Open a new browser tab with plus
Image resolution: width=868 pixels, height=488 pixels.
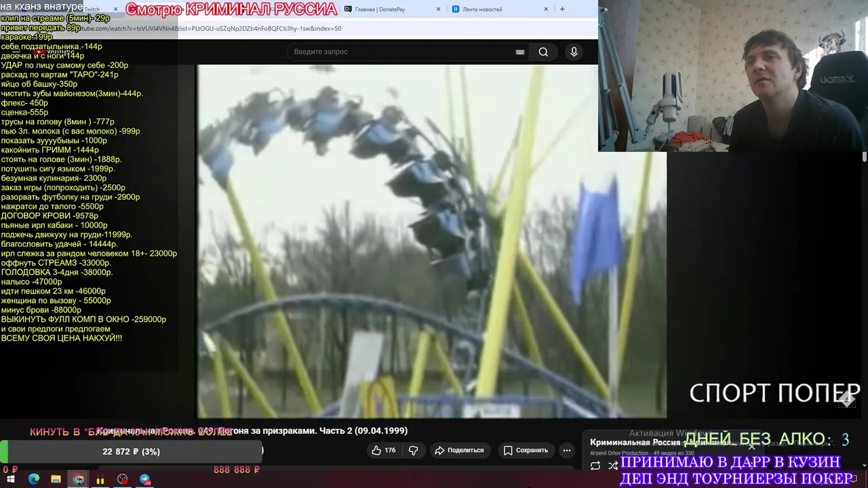(562, 9)
